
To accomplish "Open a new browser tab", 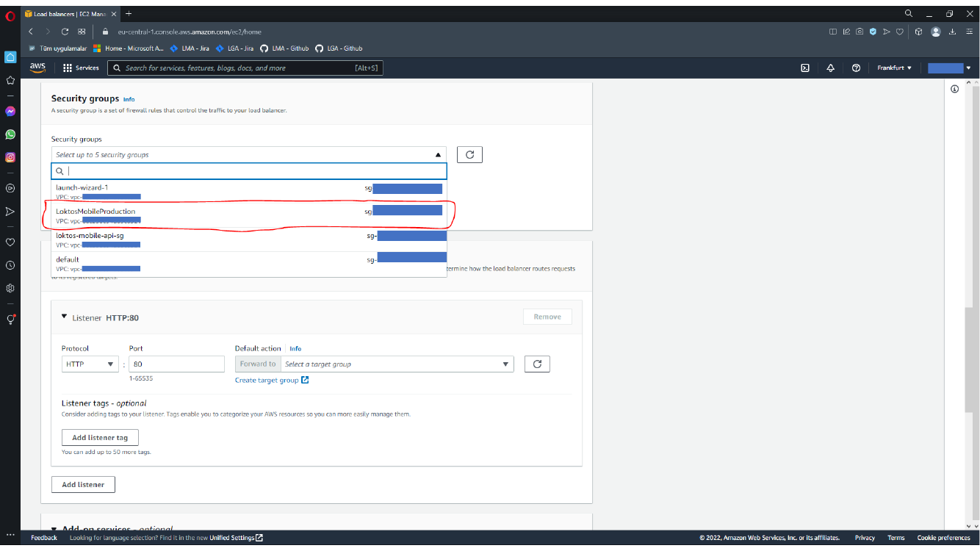I will [x=129, y=13].
